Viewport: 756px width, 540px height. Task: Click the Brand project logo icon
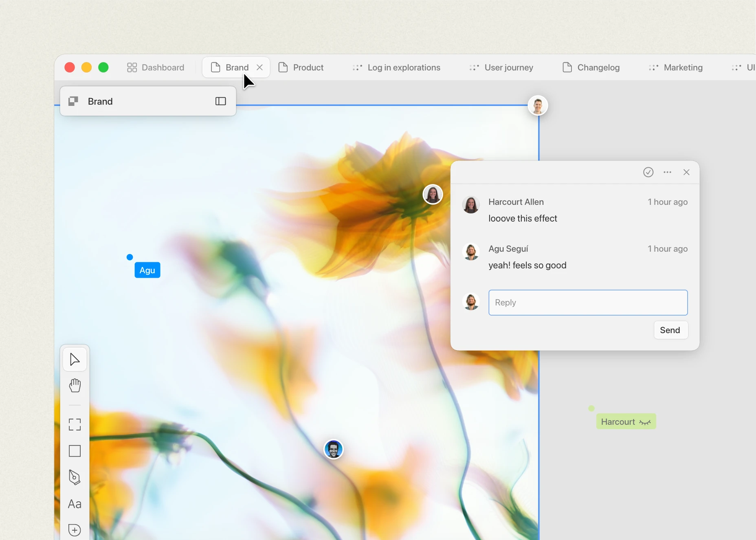(73, 101)
